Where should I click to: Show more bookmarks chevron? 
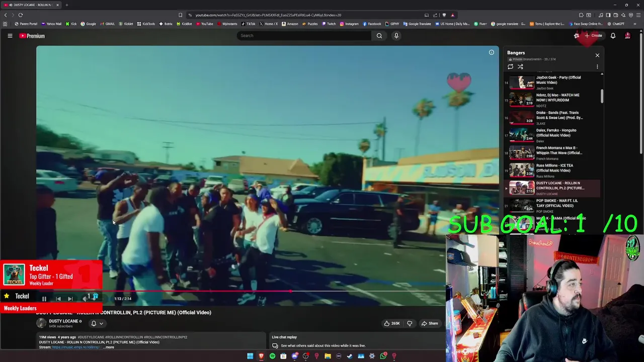(634, 24)
